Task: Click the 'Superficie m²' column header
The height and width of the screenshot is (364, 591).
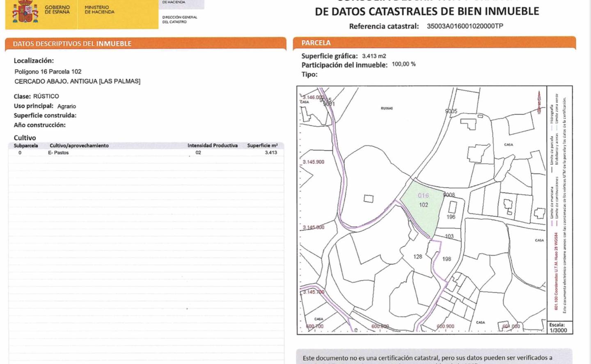Action: 262,146
